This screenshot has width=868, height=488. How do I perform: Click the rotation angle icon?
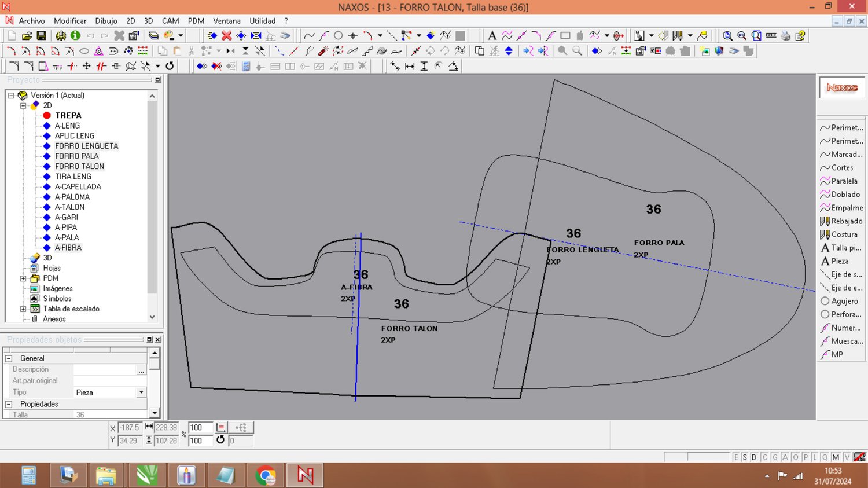click(220, 440)
